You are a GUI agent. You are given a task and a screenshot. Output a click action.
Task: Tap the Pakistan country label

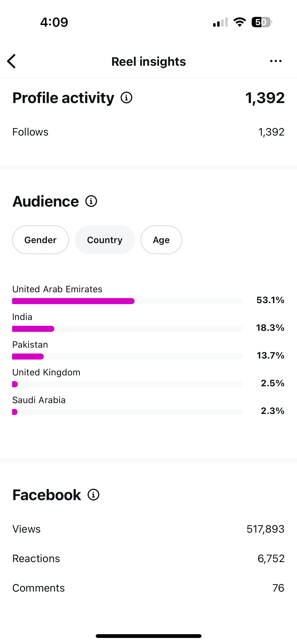[x=30, y=344]
